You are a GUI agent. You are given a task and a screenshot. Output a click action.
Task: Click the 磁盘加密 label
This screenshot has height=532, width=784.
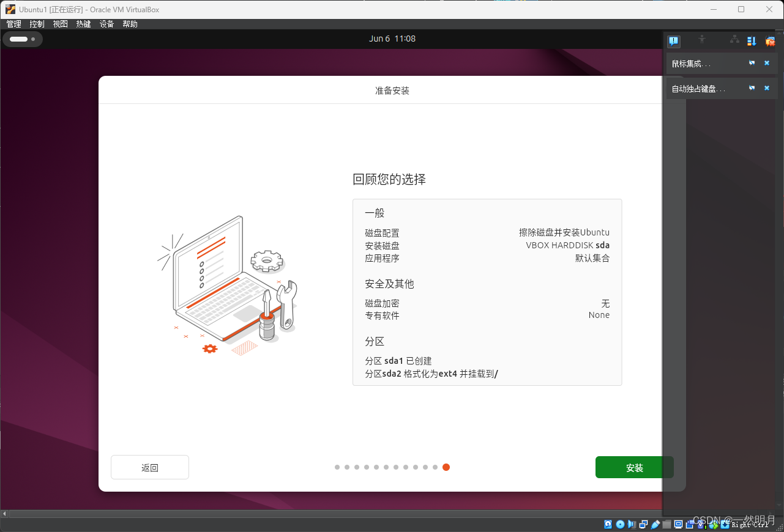(x=382, y=303)
